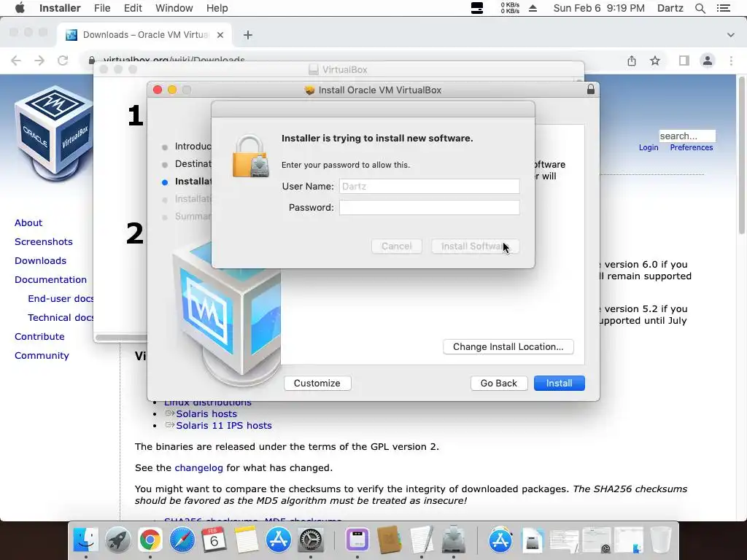747x560 pixels.
Task: Open the Documentation sidebar link
Action: coord(50,280)
